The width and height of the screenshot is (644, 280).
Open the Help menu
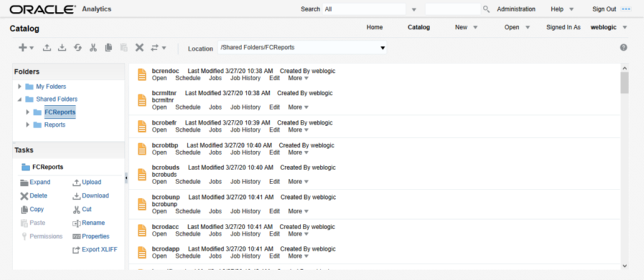(562, 9)
